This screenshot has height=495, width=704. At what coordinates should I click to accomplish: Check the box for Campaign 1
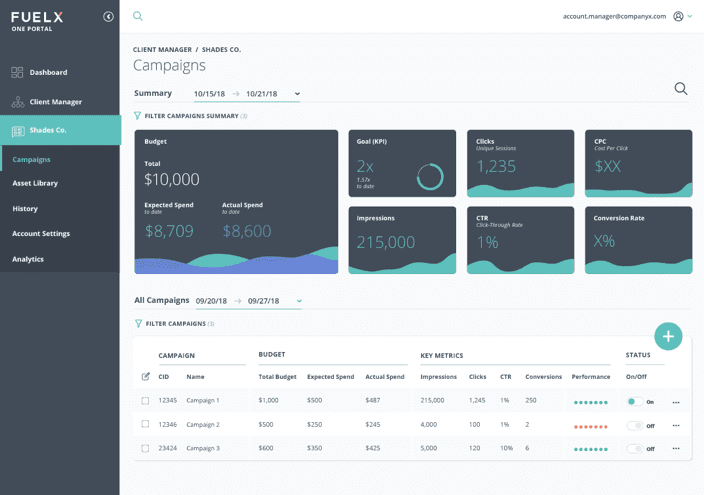[x=145, y=400]
